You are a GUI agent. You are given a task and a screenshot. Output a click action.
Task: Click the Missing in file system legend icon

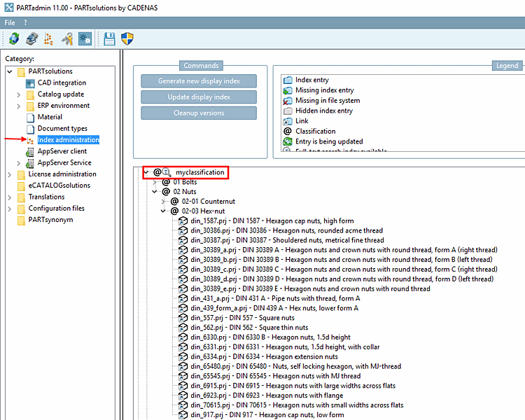(x=288, y=101)
